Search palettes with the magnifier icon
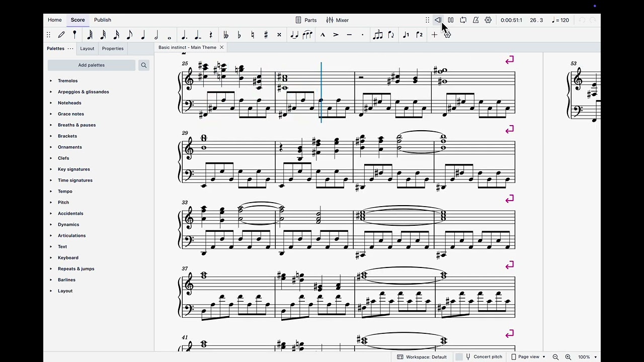644x362 pixels. (x=144, y=65)
